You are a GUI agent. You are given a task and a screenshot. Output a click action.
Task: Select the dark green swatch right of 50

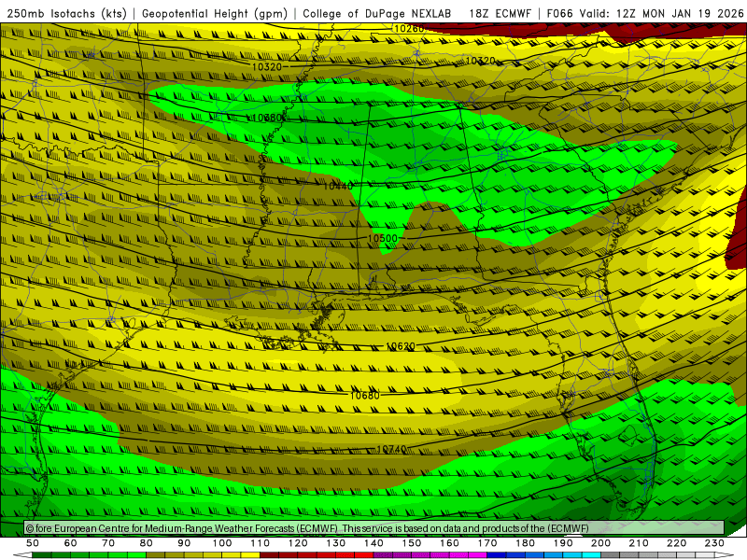[42, 555]
